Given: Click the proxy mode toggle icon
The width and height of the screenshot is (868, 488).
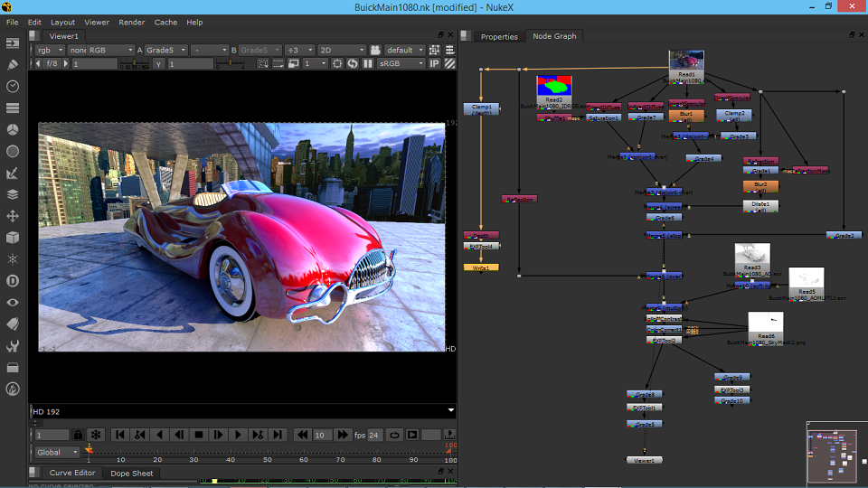Looking at the screenshot, I should [x=294, y=63].
